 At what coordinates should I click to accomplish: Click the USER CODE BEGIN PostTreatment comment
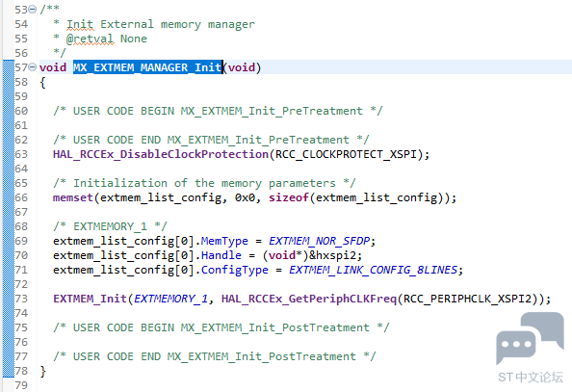(x=221, y=327)
